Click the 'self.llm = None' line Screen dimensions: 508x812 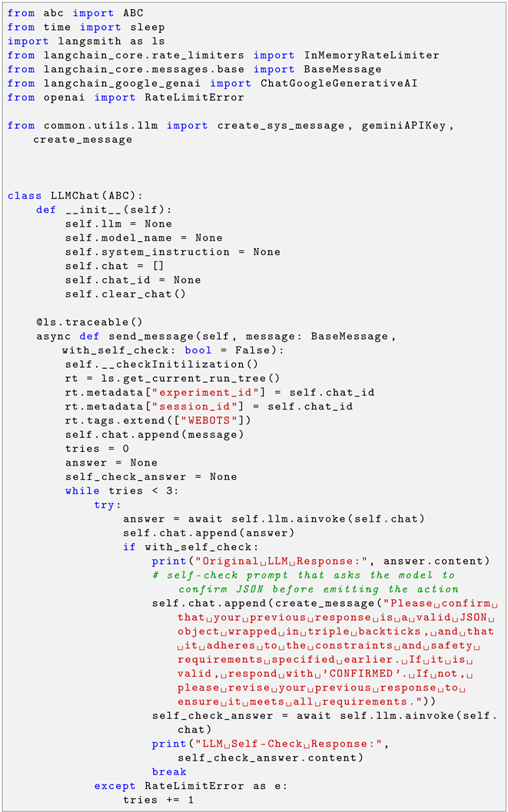[118, 224]
